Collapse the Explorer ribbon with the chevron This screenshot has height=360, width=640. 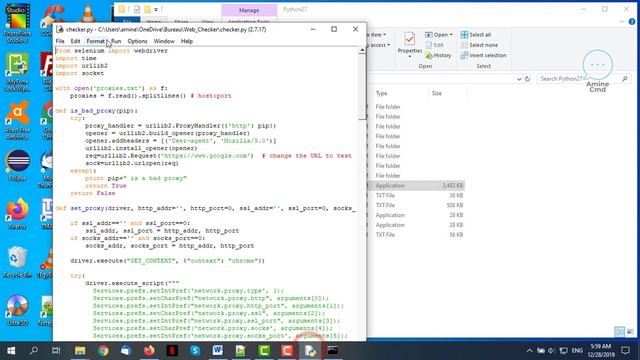[x=622, y=22]
